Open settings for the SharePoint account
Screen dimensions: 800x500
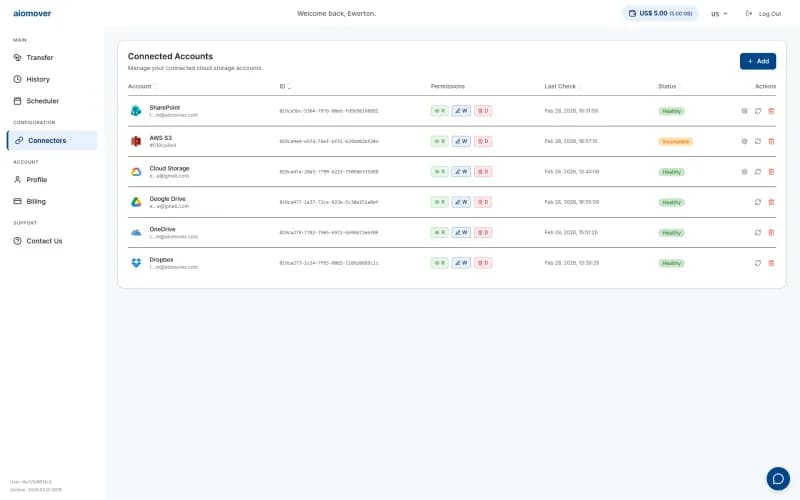click(x=744, y=111)
